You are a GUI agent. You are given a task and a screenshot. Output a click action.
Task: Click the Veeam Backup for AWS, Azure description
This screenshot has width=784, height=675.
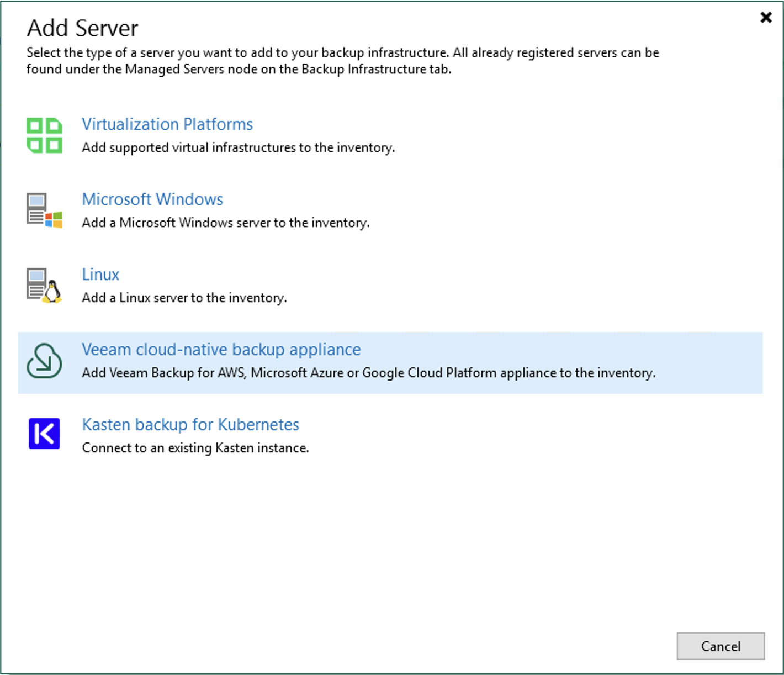click(369, 373)
